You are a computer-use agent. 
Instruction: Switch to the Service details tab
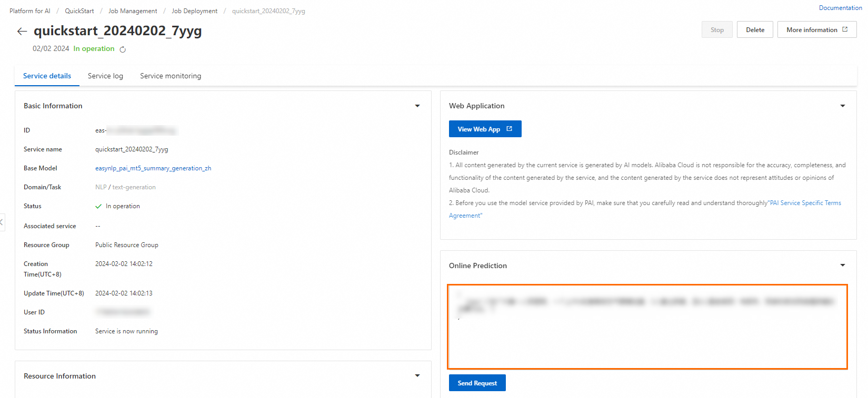pyautogui.click(x=47, y=76)
